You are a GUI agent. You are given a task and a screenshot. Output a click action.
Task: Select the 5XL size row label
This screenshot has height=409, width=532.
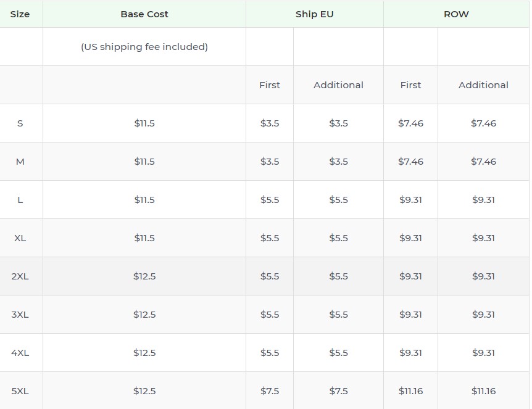click(20, 391)
